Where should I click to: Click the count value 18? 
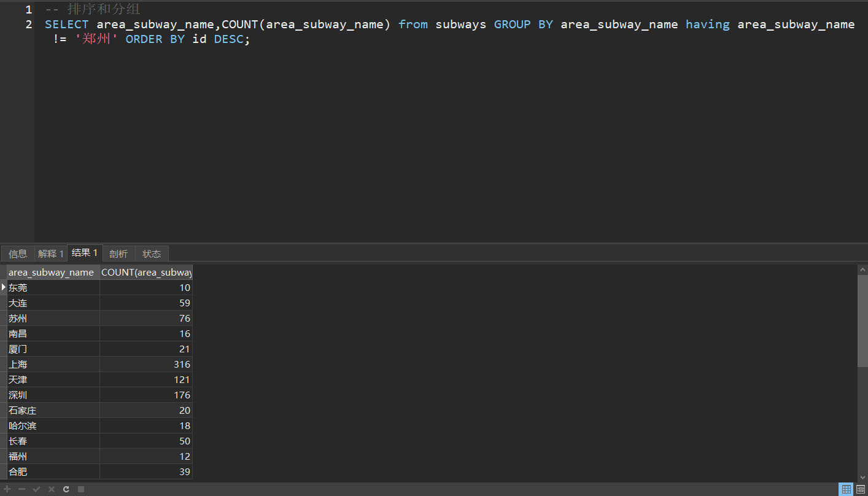pyautogui.click(x=185, y=426)
